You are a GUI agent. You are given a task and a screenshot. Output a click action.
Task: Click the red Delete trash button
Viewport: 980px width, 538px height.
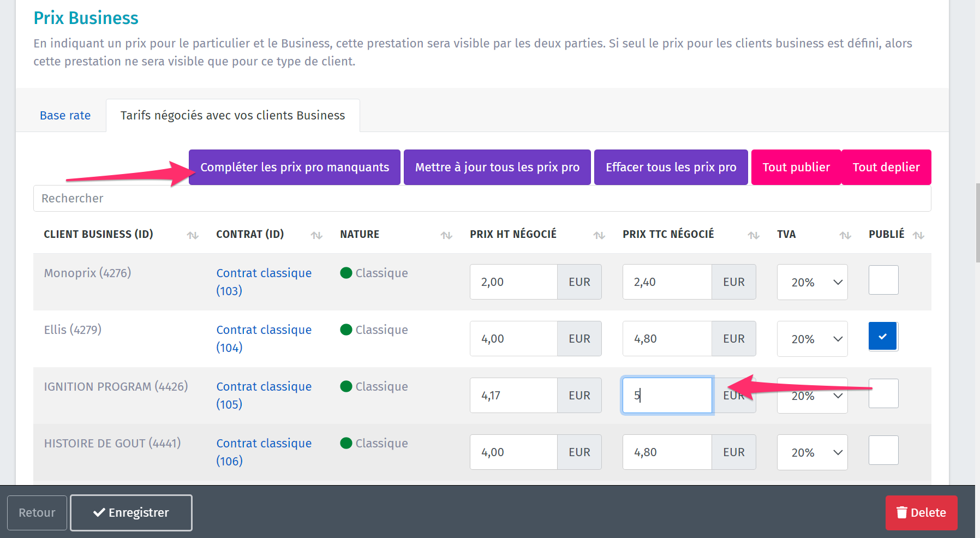pos(921,512)
